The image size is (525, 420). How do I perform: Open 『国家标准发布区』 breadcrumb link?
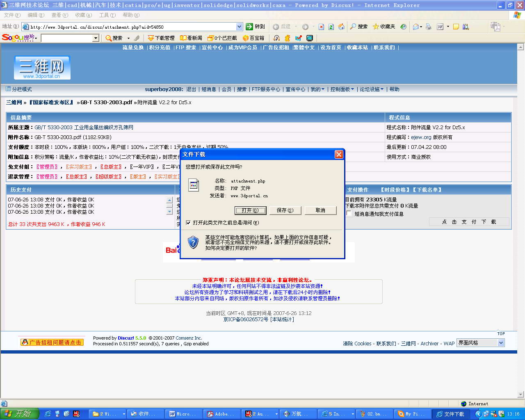[x=51, y=103]
